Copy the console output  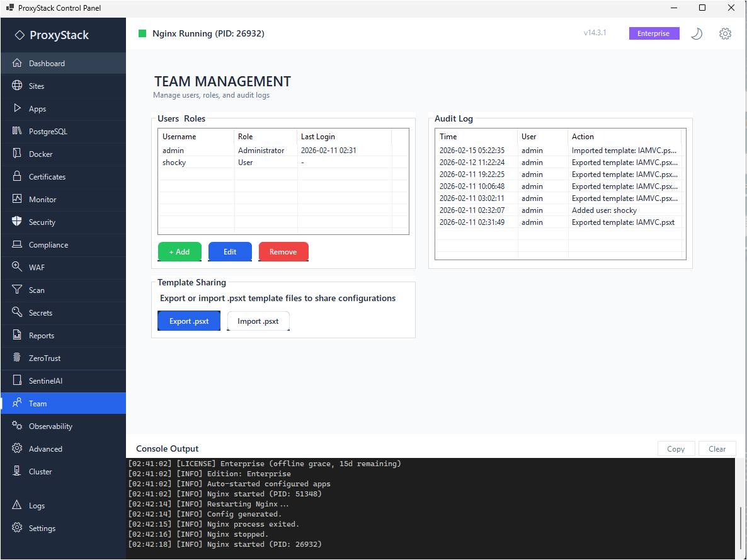[676, 449]
